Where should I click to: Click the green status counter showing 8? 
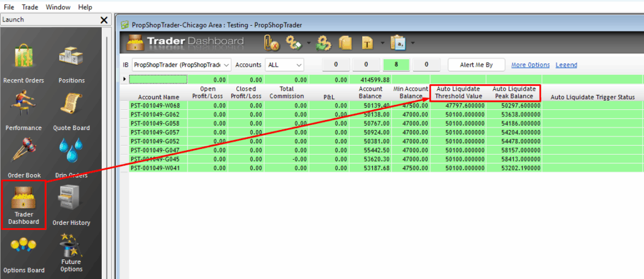click(x=397, y=65)
